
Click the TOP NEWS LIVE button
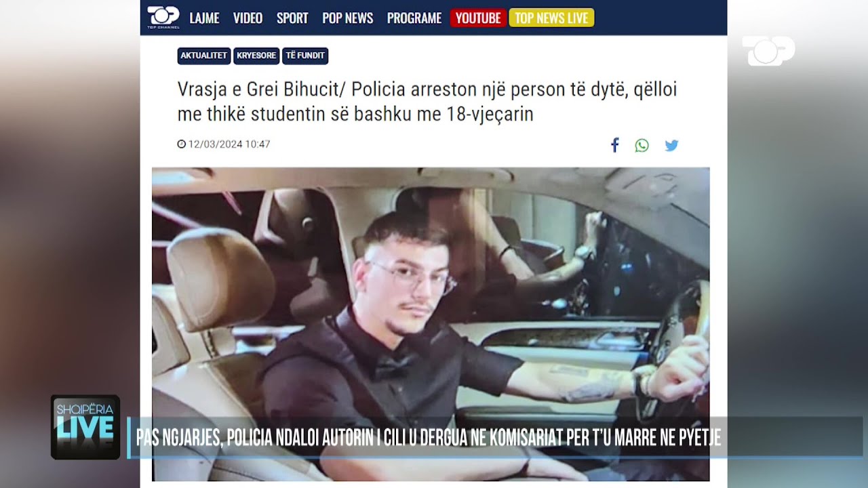point(551,18)
